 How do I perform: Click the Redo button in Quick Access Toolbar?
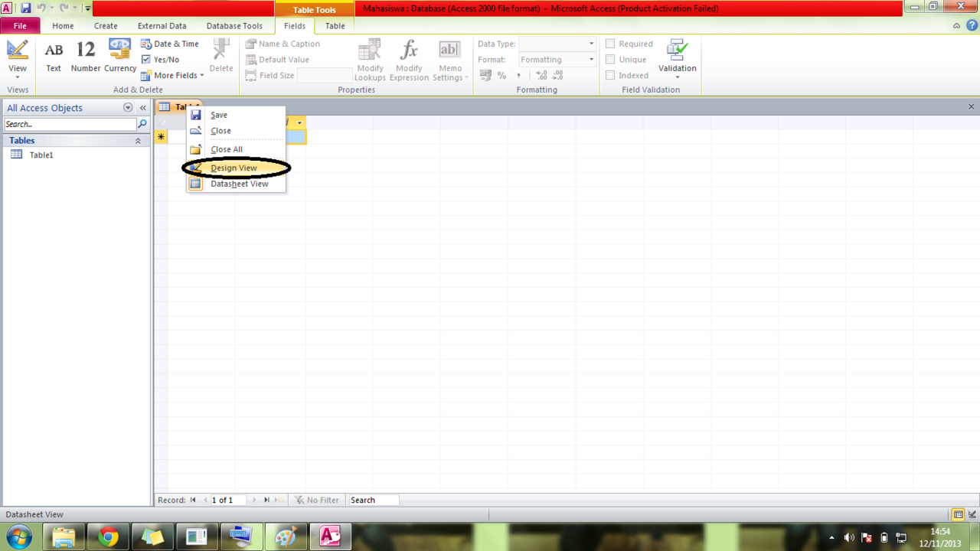tap(64, 8)
